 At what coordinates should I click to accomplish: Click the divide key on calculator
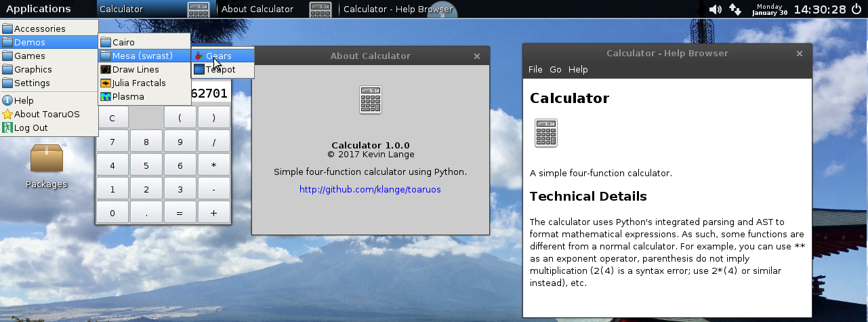tap(213, 142)
